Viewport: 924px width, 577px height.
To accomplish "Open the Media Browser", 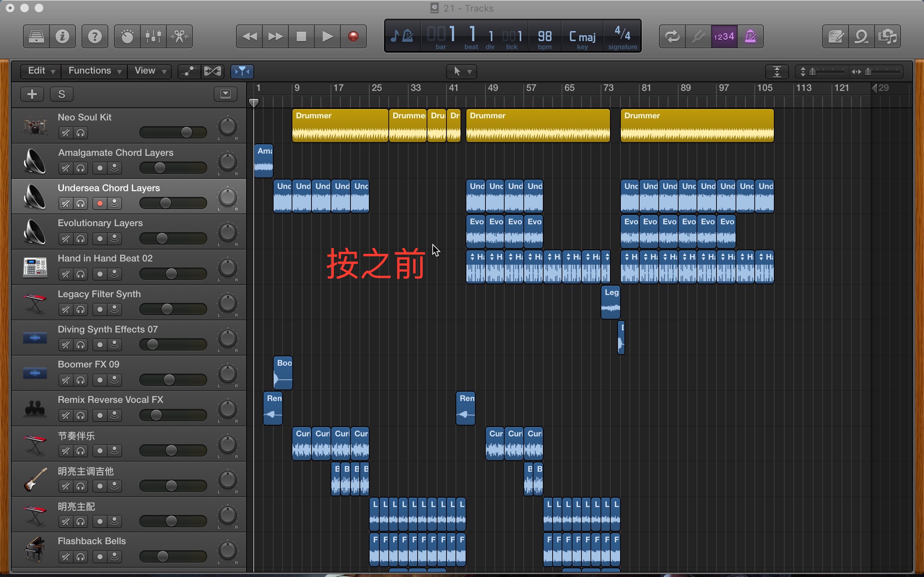I will point(887,37).
